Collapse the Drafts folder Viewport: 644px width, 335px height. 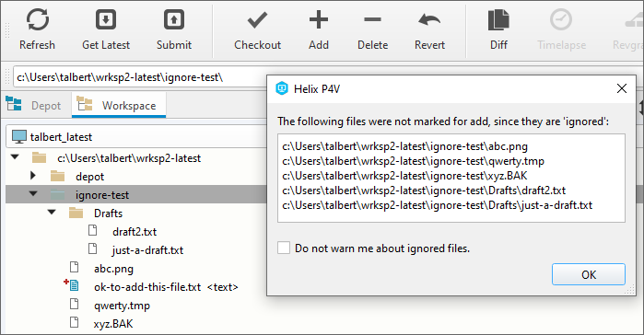coord(52,212)
